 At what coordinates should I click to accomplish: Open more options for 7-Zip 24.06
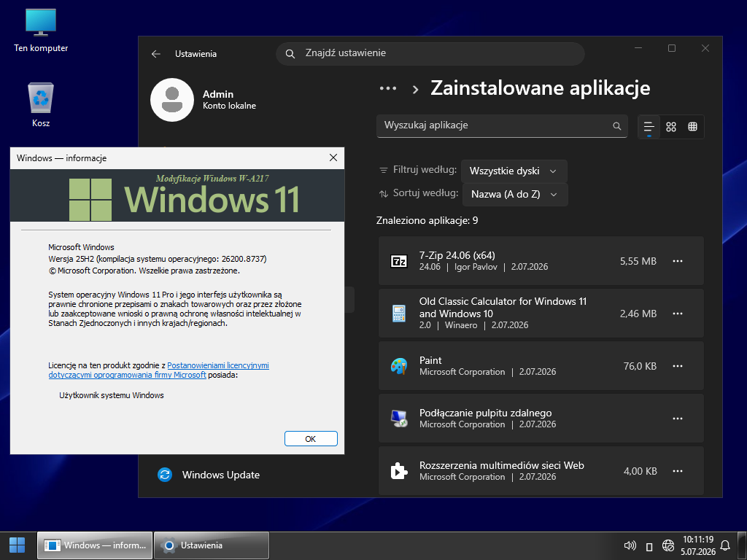678,261
